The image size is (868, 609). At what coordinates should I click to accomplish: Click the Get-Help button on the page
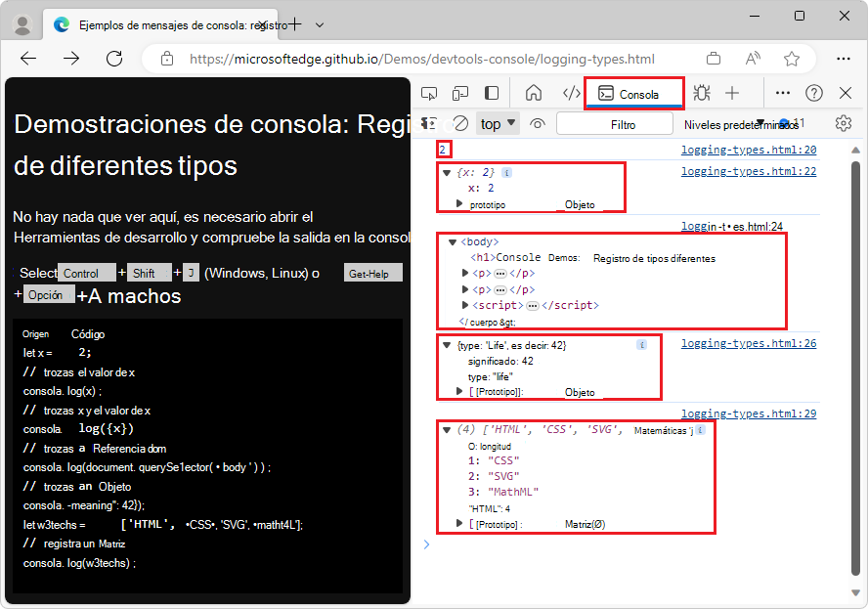[x=372, y=273]
